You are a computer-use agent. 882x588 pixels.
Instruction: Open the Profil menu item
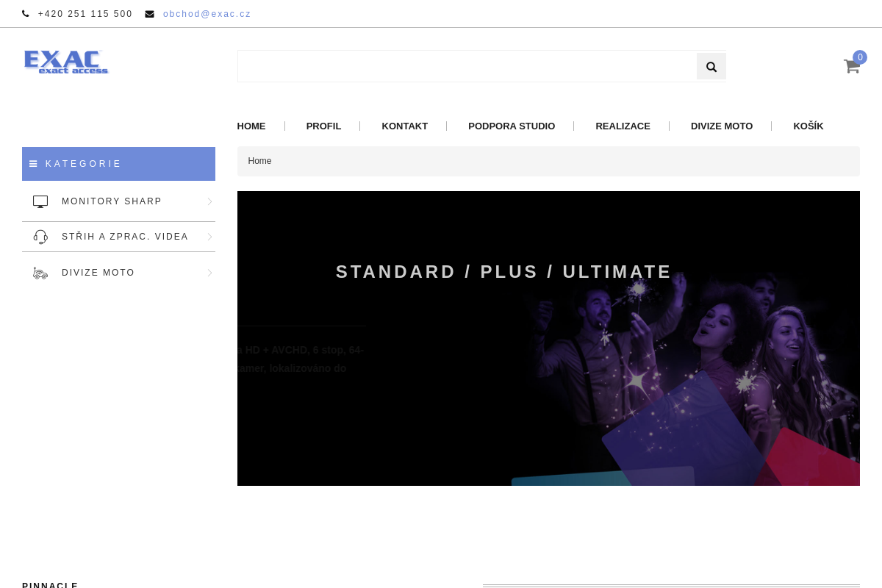point(323,126)
